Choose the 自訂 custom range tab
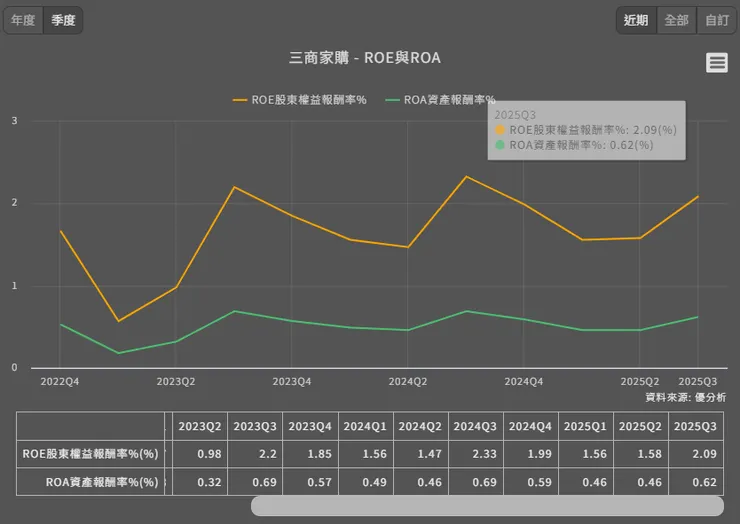 717,20
